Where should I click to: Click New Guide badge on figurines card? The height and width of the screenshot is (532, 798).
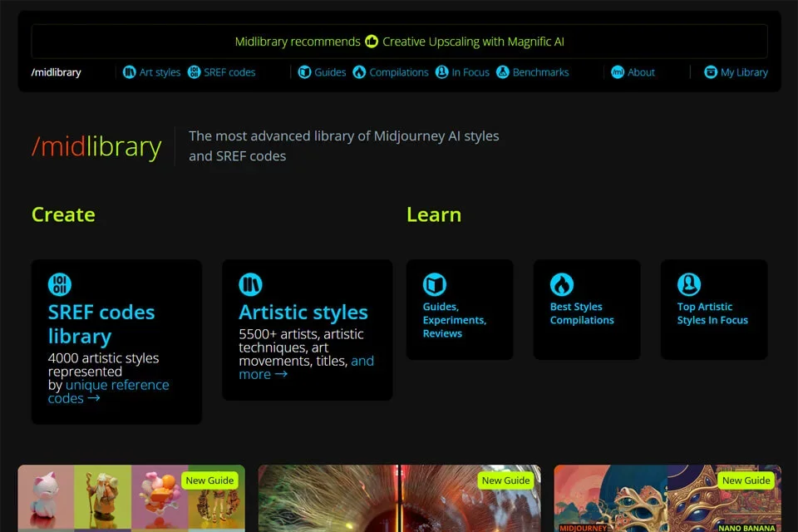click(209, 480)
